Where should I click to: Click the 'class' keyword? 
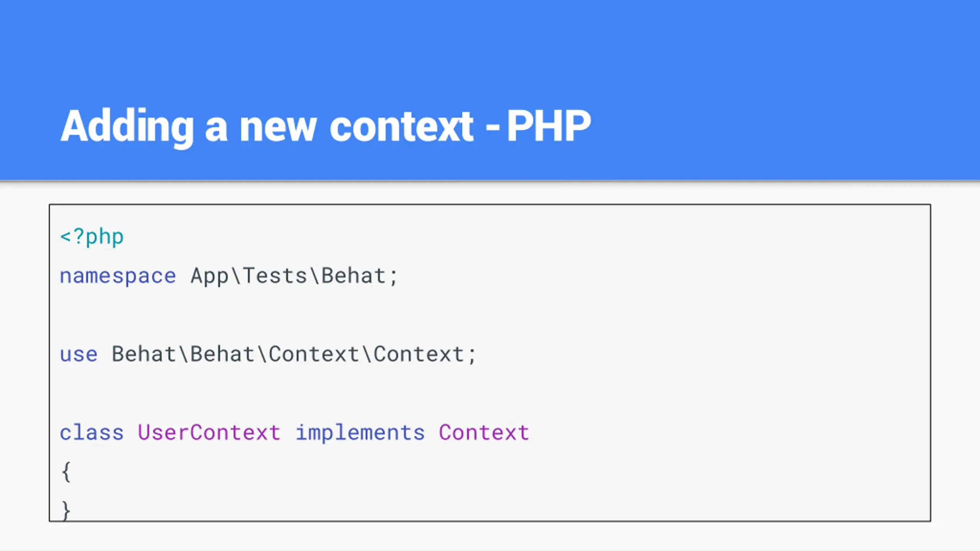click(x=92, y=432)
